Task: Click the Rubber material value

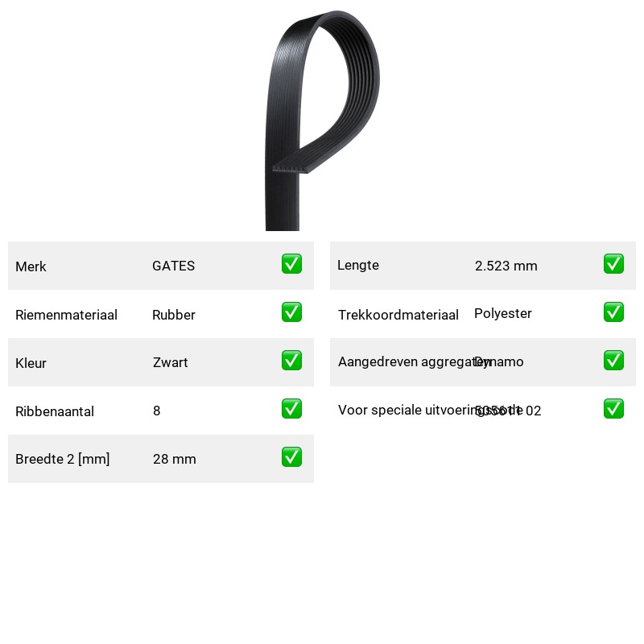Action: (x=173, y=315)
